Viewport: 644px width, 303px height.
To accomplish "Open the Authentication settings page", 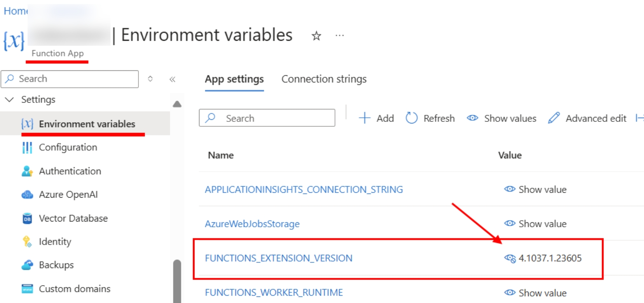I will click(x=70, y=171).
